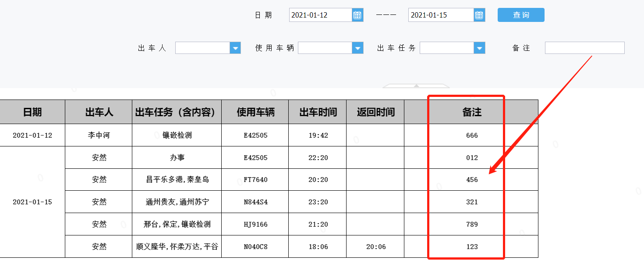Click 安然 in the 办事 row
The image size is (644, 260).
pyautogui.click(x=99, y=157)
